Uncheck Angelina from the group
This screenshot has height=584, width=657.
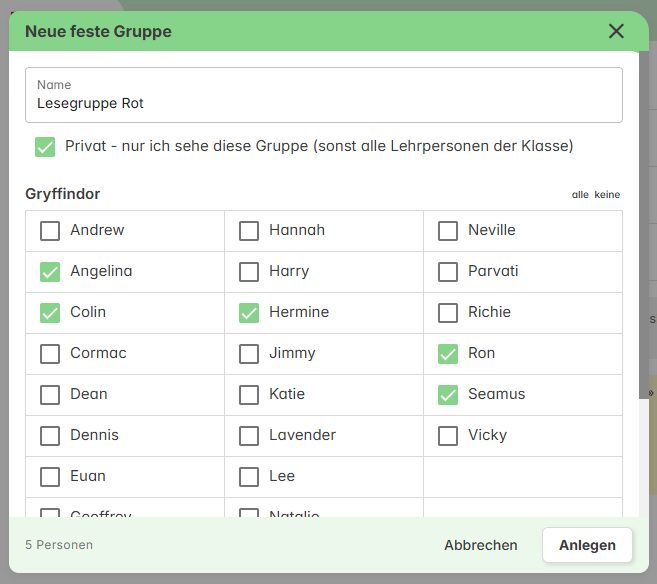click(50, 272)
